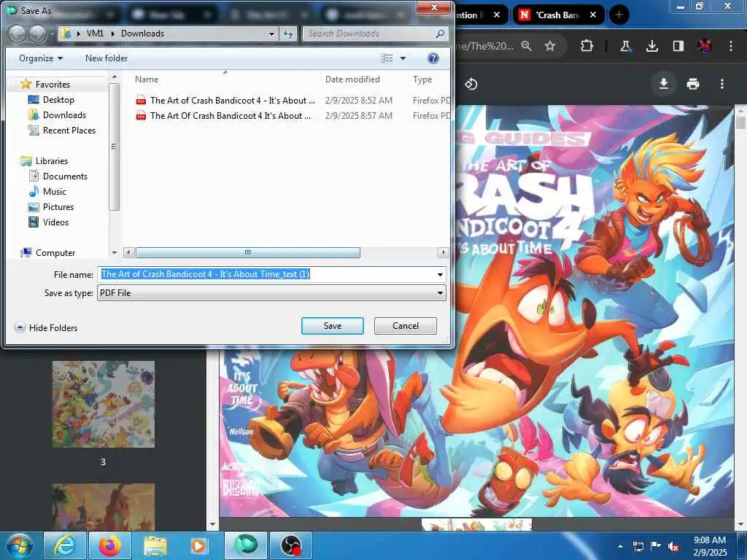Open the Chrome Labs flask icon
This screenshot has height=560, width=747.
[x=625, y=46]
